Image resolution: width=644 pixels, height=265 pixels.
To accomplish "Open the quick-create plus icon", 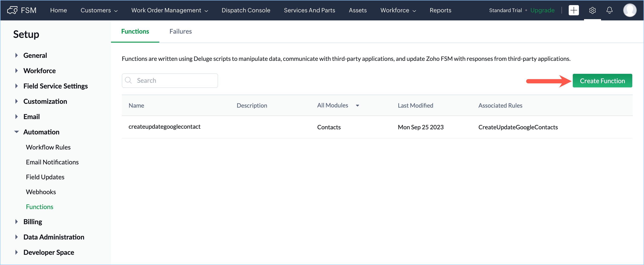I will (x=574, y=10).
